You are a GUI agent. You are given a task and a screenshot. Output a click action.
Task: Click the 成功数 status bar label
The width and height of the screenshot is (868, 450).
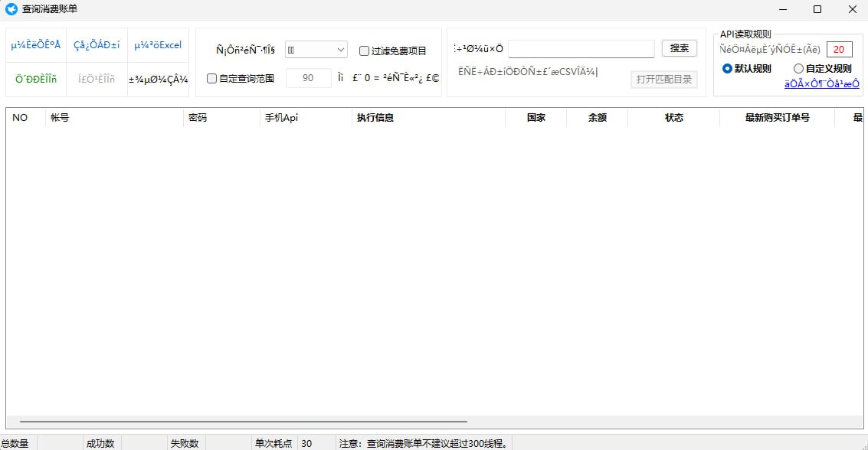coord(100,443)
